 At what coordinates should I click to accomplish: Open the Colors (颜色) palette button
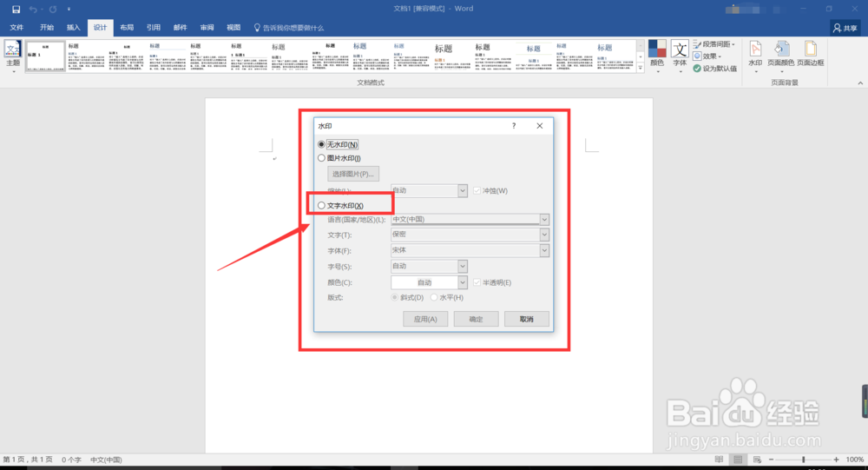pos(657,54)
